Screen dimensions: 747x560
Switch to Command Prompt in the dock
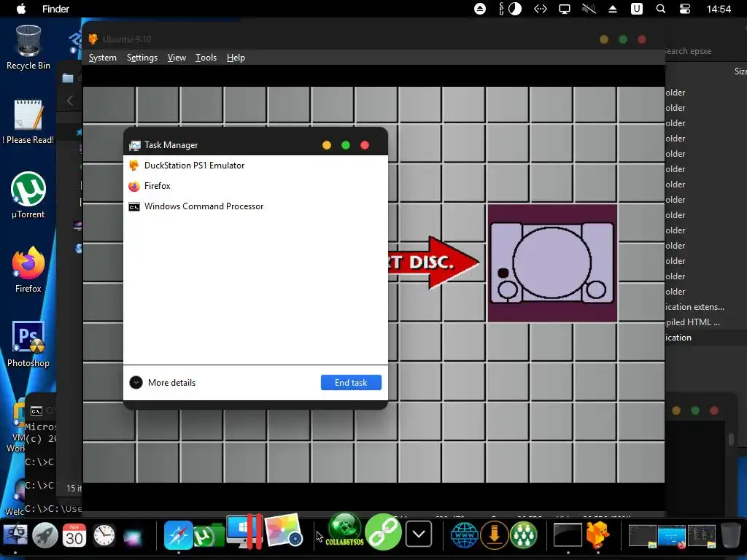coord(568,534)
